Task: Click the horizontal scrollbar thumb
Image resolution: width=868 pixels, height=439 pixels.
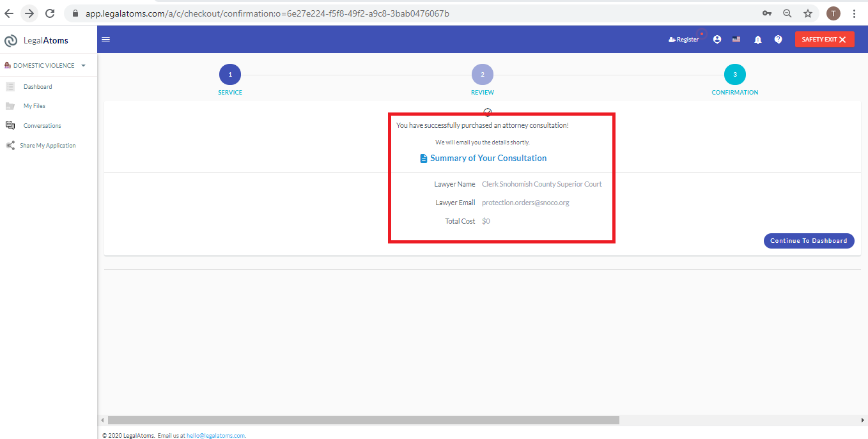Action: (x=364, y=420)
